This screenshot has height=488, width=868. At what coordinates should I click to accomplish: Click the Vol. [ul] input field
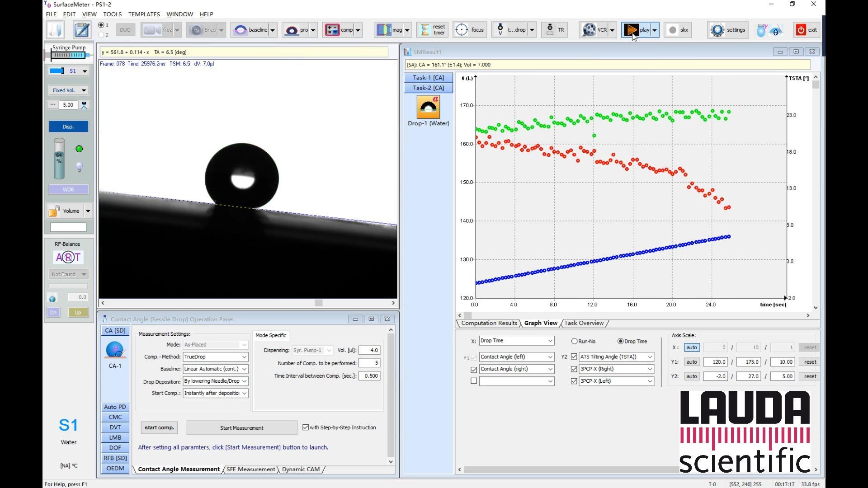(x=369, y=350)
